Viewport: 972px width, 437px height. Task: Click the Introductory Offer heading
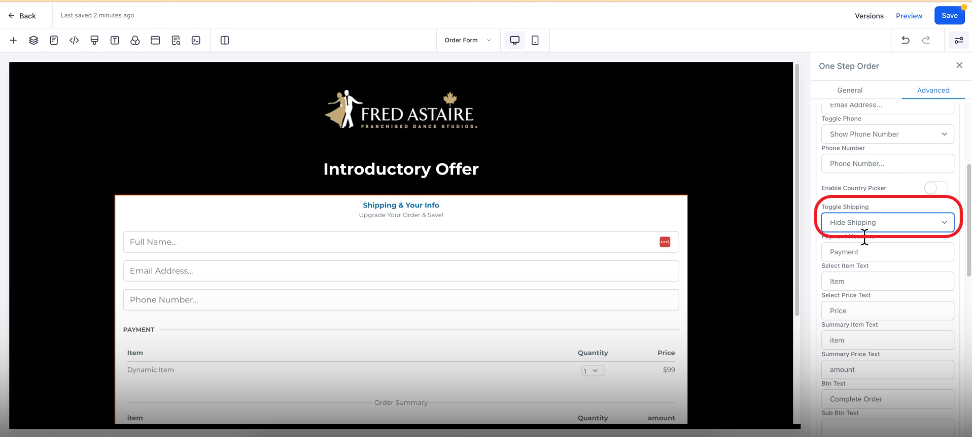click(401, 169)
